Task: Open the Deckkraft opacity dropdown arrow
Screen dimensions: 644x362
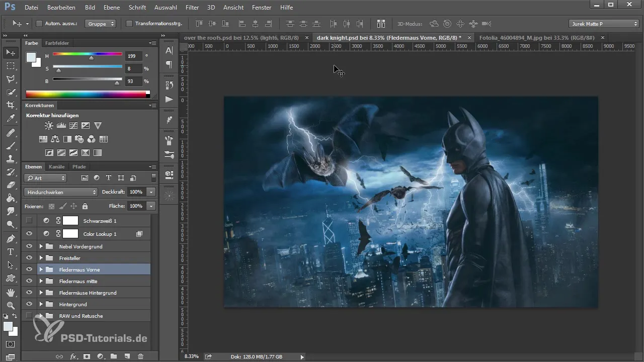Action: point(151,192)
